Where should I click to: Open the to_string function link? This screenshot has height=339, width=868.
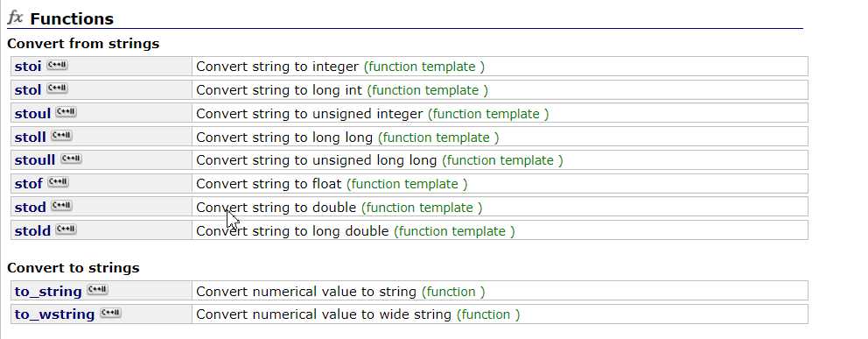(48, 292)
